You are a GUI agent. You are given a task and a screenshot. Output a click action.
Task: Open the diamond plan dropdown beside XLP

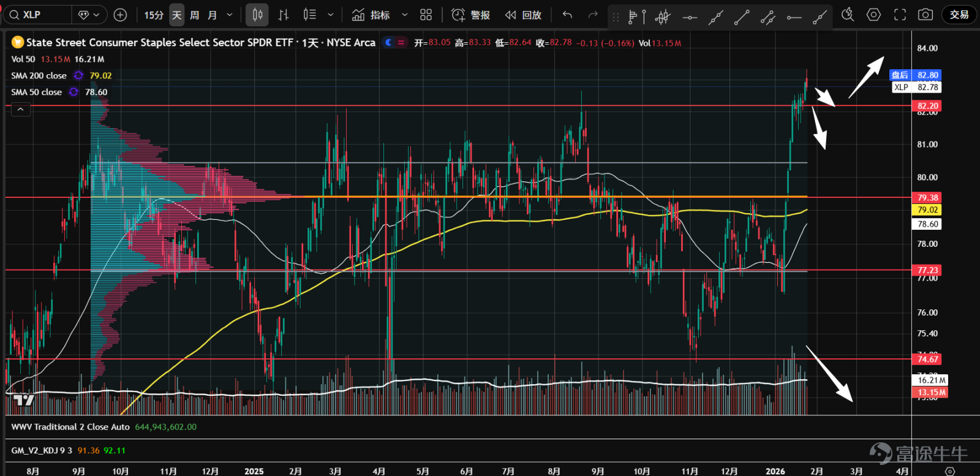89,15
